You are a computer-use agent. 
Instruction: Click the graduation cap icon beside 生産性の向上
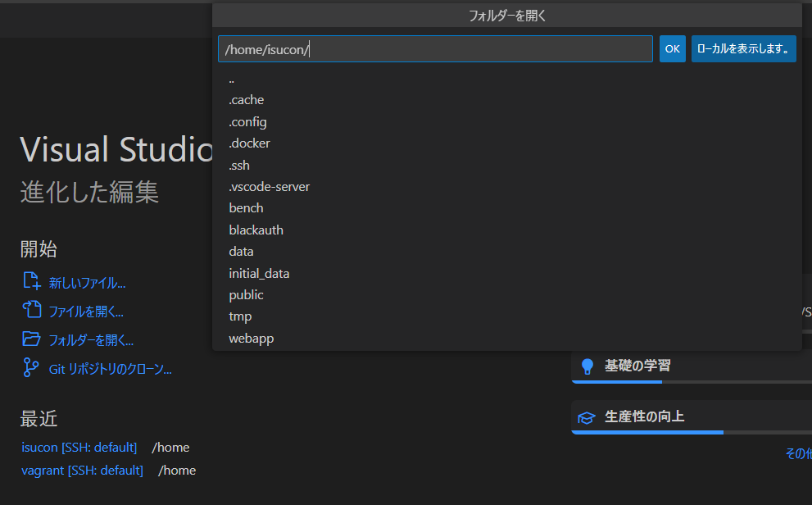[x=587, y=417]
